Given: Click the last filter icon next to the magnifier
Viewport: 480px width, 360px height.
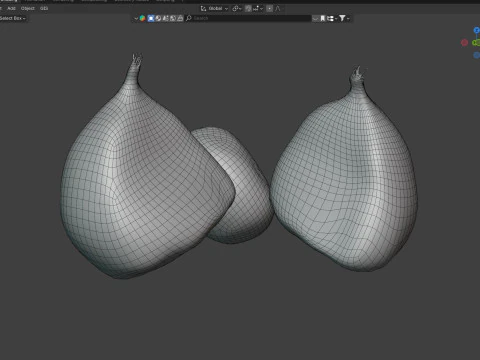Looking at the screenshot, I should coord(180,18).
